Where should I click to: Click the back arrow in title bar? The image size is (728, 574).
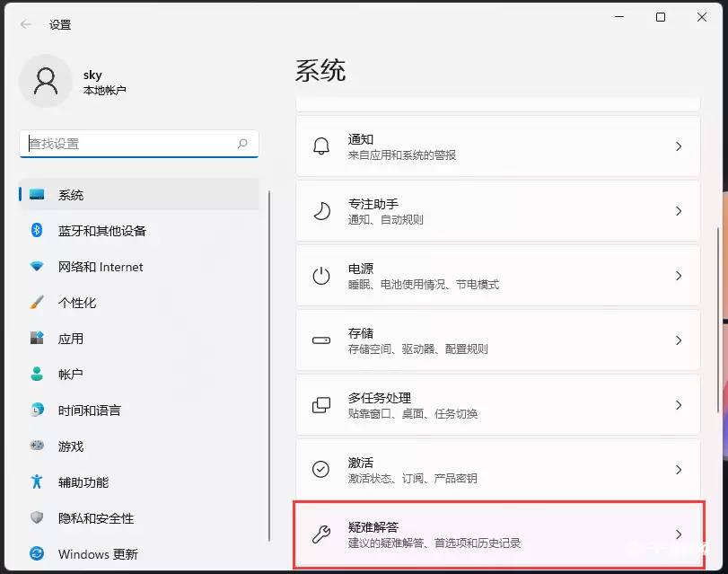[x=26, y=24]
